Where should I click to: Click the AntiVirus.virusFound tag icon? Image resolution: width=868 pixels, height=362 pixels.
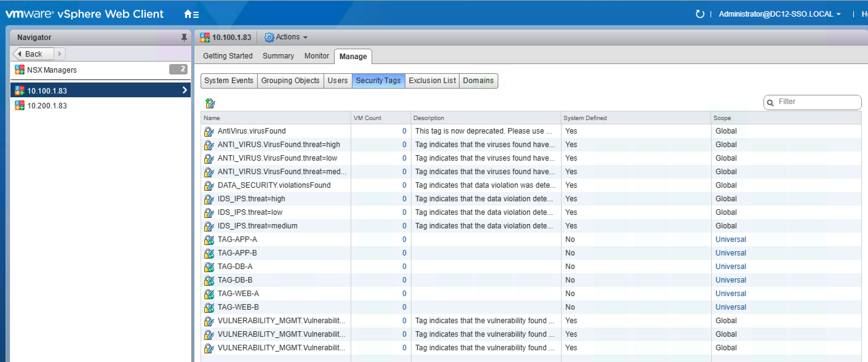pos(209,131)
